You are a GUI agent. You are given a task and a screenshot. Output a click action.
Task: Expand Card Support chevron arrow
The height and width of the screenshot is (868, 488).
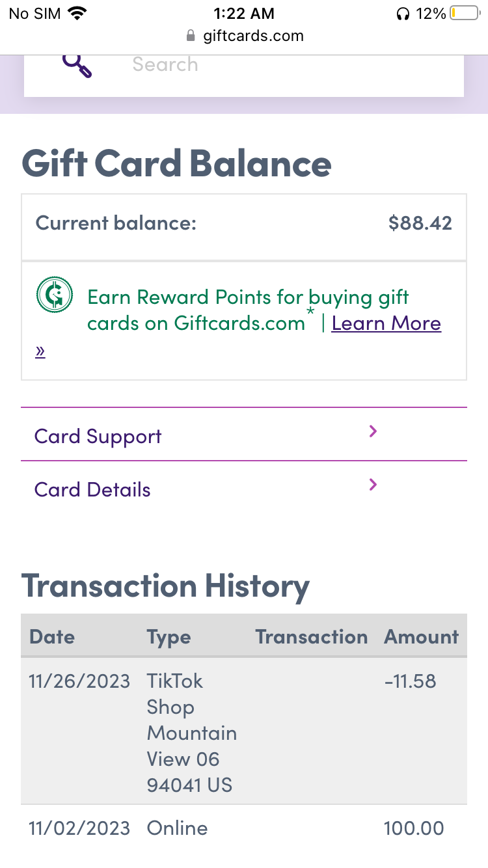(373, 431)
